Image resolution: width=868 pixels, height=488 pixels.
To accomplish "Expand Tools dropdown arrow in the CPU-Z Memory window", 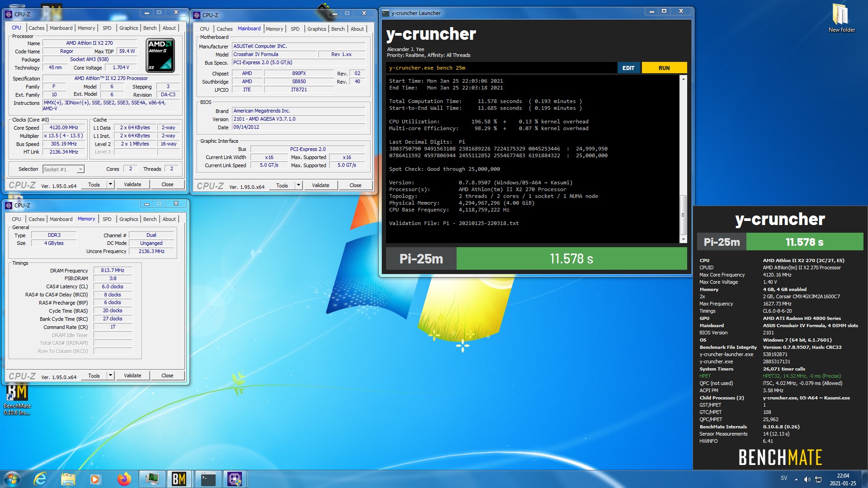I will (x=110, y=375).
